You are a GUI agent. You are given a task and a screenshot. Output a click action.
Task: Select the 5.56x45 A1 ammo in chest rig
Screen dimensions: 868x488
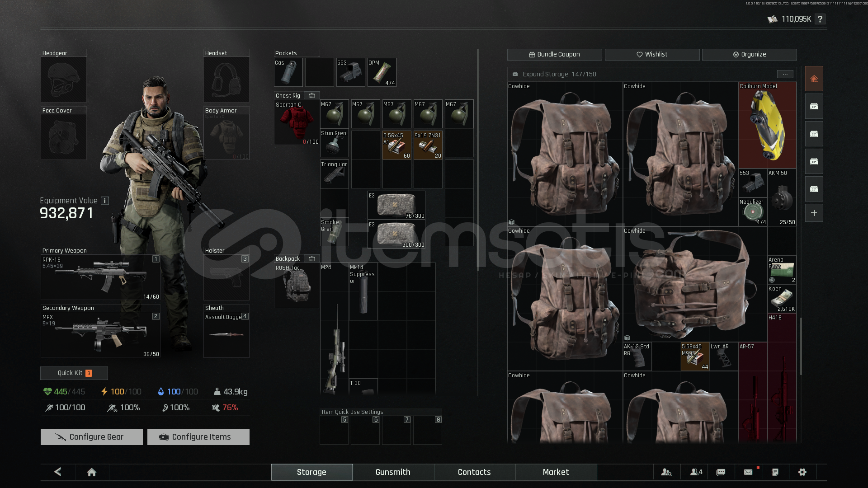[x=396, y=145]
